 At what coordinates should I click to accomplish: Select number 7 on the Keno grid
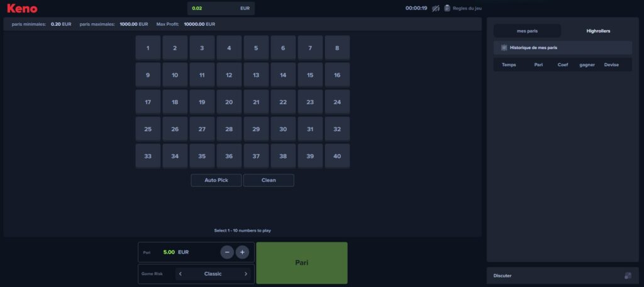pos(310,48)
